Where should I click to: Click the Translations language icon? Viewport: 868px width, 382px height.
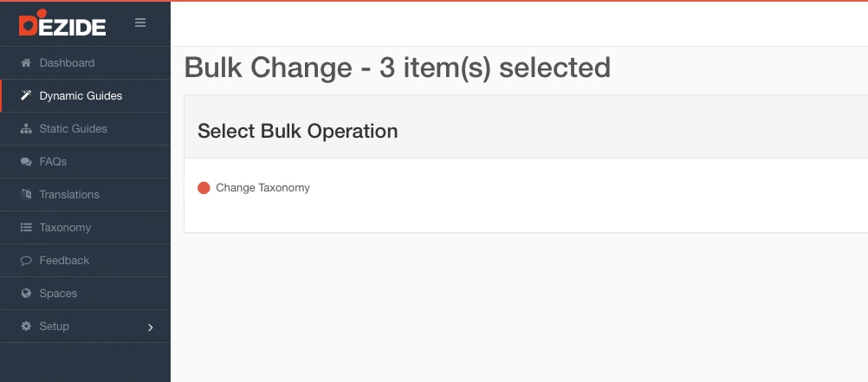(26, 194)
